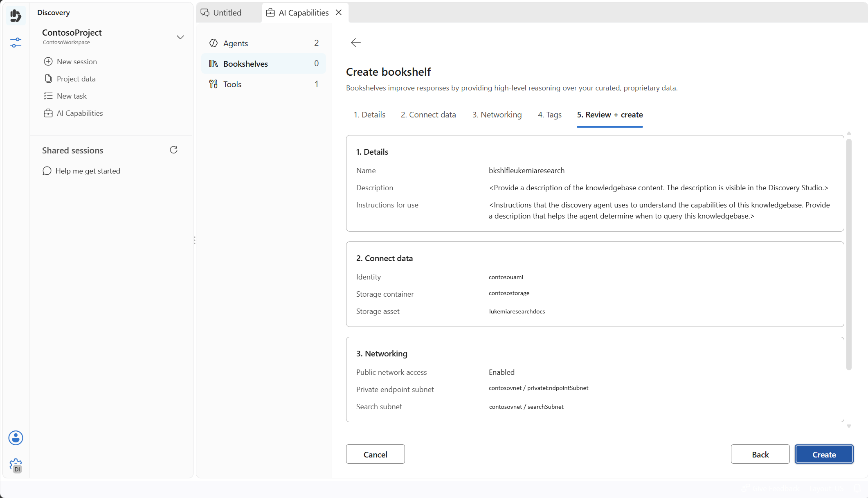Click the Tools wrench icon
The height and width of the screenshot is (498, 868).
[213, 84]
